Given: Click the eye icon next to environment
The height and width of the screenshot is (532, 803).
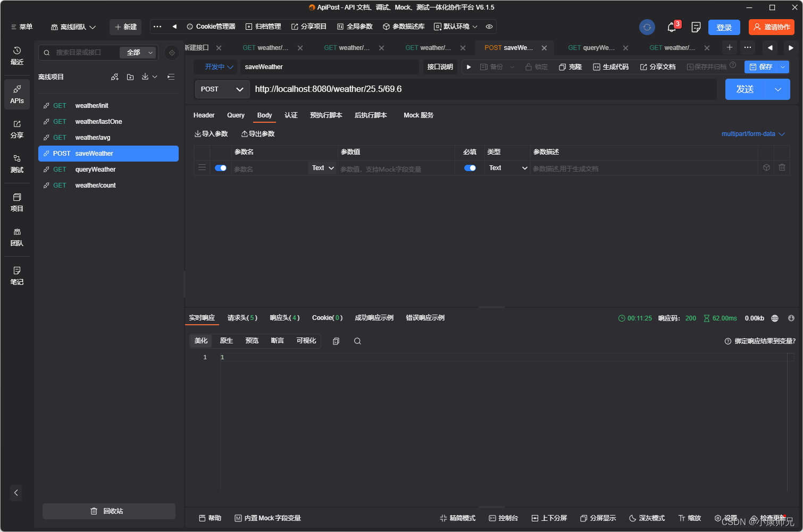Looking at the screenshot, I should pos(489,27).
